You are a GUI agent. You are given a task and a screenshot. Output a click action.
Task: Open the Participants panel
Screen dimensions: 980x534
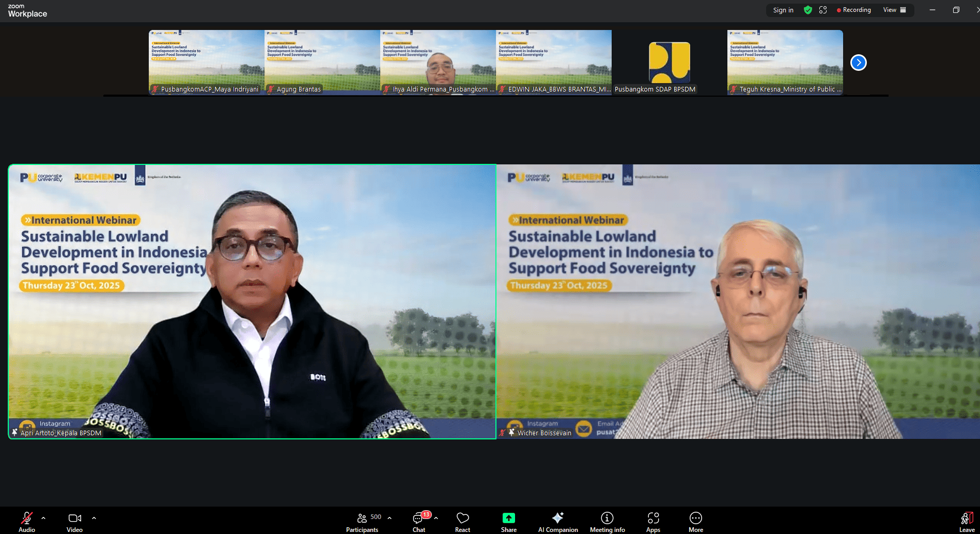point(363,521)
